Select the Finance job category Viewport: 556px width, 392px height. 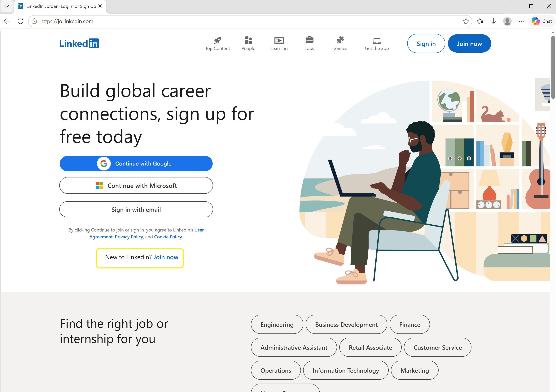click(410, 324)
